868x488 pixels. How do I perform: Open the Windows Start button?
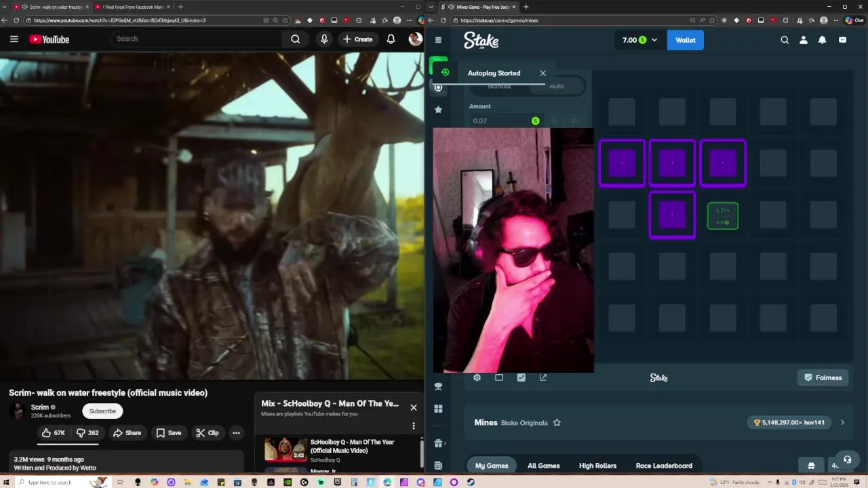coord(7,482)
